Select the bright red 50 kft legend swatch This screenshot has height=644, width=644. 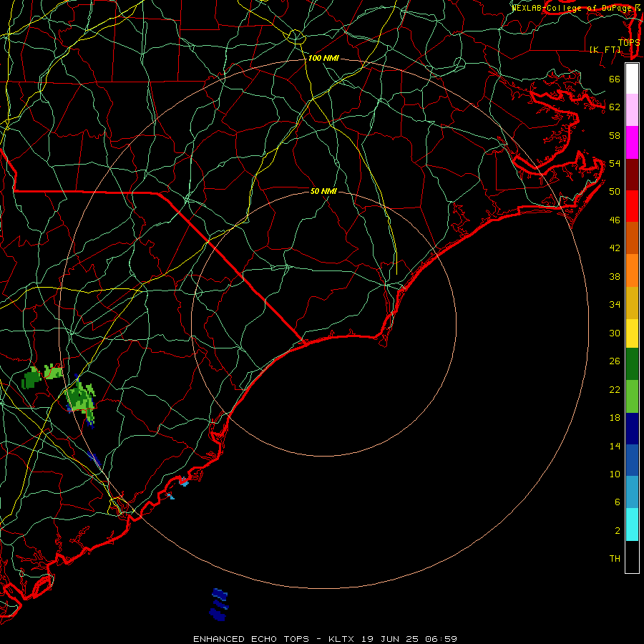coord(632,206)
